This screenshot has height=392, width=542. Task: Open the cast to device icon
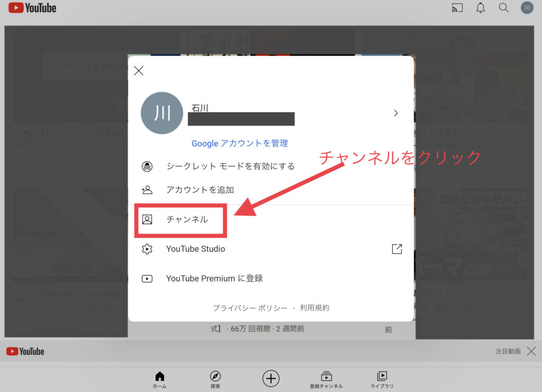click(x=457, y=7)
